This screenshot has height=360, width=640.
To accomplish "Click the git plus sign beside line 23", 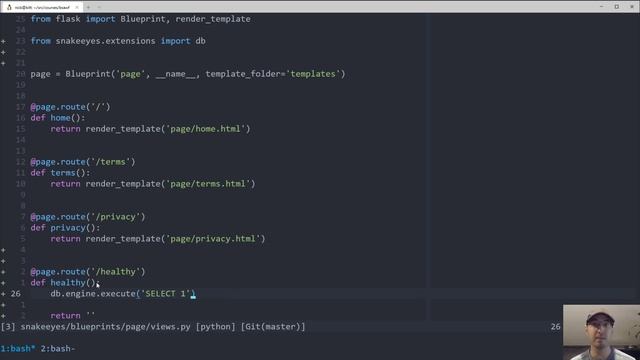I will pos(3,41).
